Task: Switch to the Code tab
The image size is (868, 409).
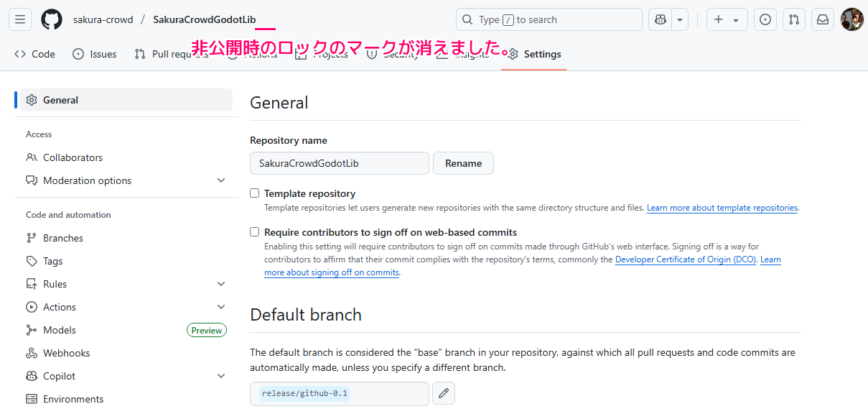Action: pos(35,54)
